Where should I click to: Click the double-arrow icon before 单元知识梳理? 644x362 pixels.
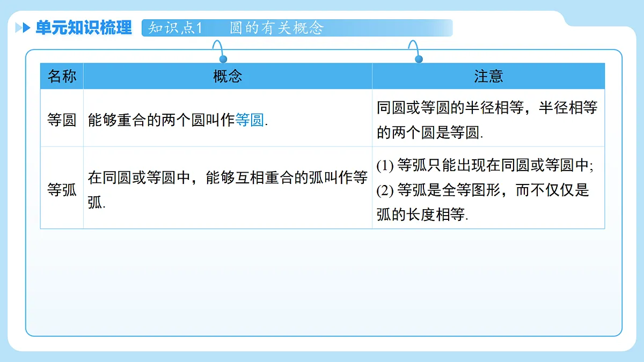(23, 28)
